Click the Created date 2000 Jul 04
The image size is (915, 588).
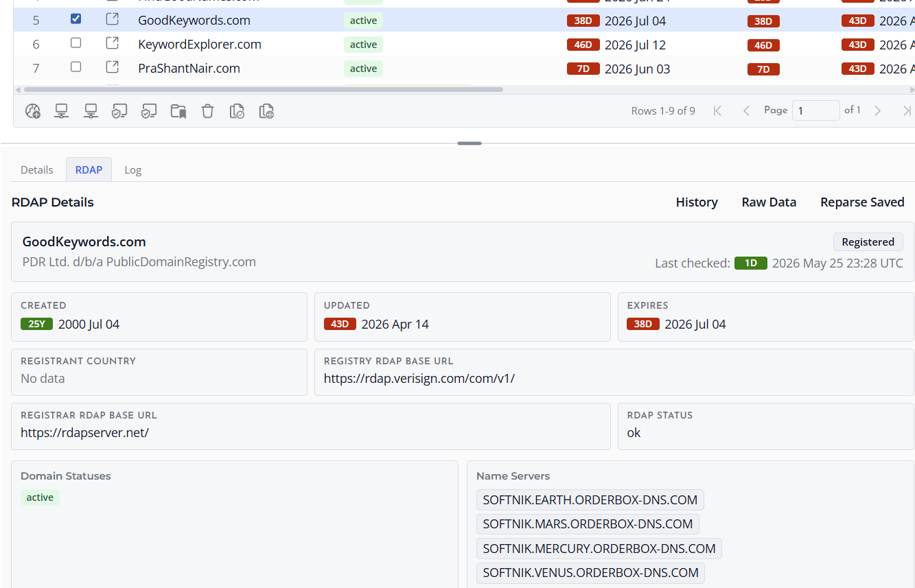point(89,324)
